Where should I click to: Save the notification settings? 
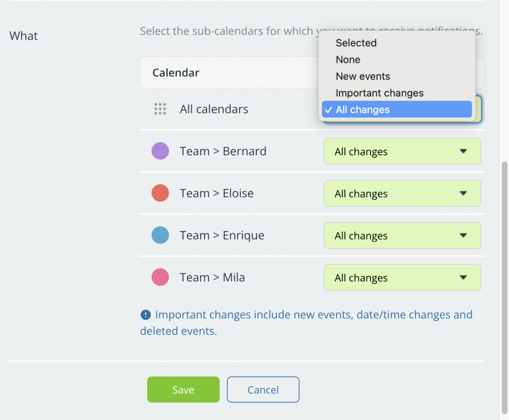183,390
